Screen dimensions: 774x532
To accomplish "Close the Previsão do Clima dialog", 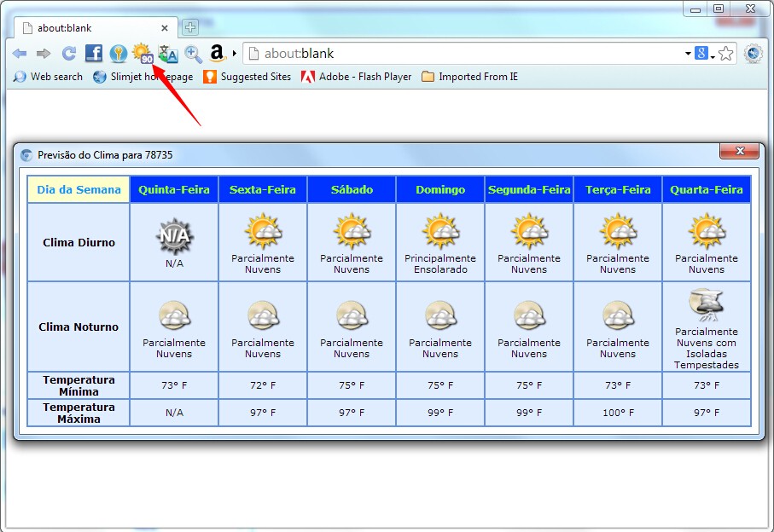I will 739,151.
